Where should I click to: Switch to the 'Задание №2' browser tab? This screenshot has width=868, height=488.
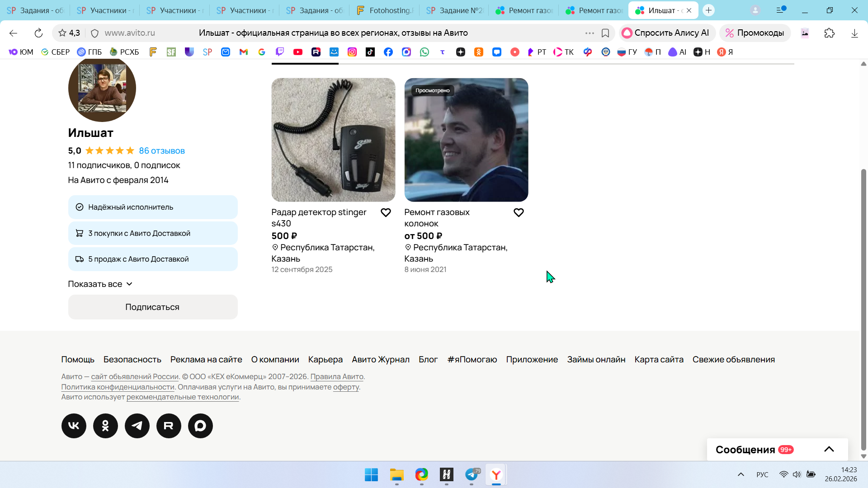[454, 10]
